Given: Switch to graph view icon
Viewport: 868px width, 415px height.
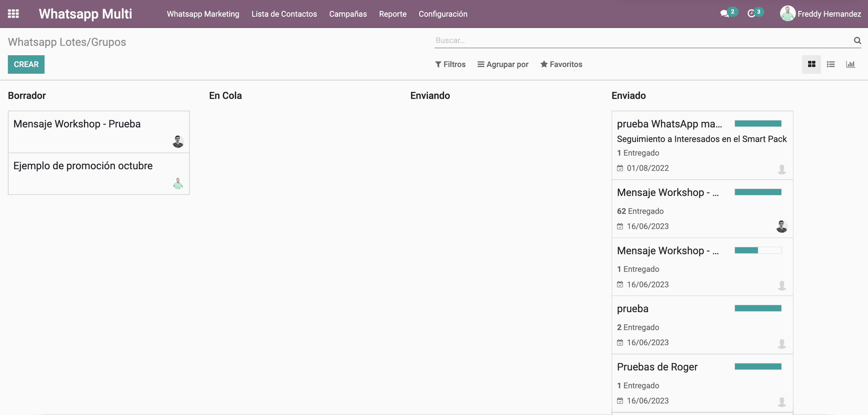Looking at the screenshot, I should click(850, 64).
